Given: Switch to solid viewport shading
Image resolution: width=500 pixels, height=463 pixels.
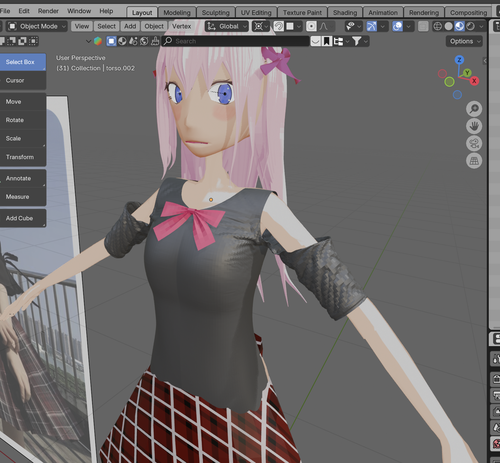Looking at the screenshot, I should (x=449, y=26).
